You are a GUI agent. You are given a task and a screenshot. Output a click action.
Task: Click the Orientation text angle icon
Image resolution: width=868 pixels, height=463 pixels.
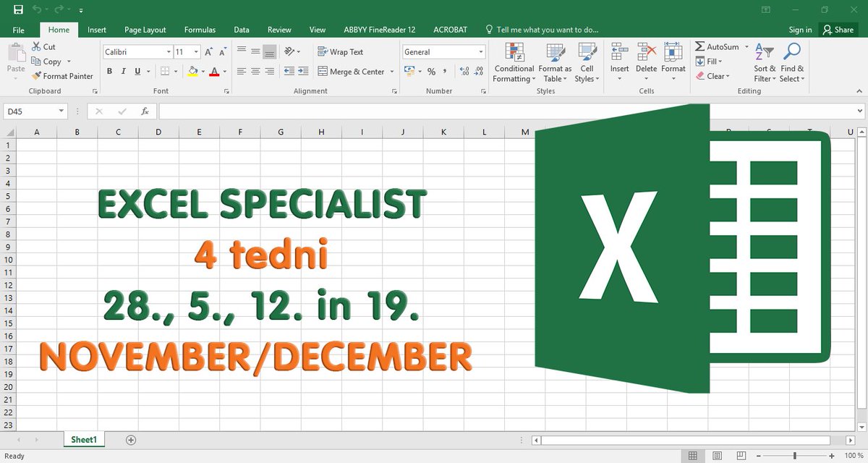(290, 51)
